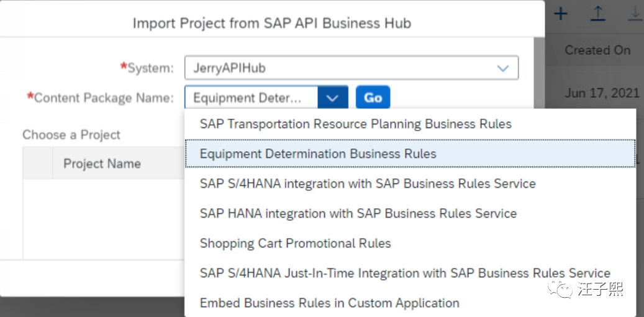Click the Jun 17, 2021 date cell
Viewport: 644px width, 317px height.
click(602, 93)
